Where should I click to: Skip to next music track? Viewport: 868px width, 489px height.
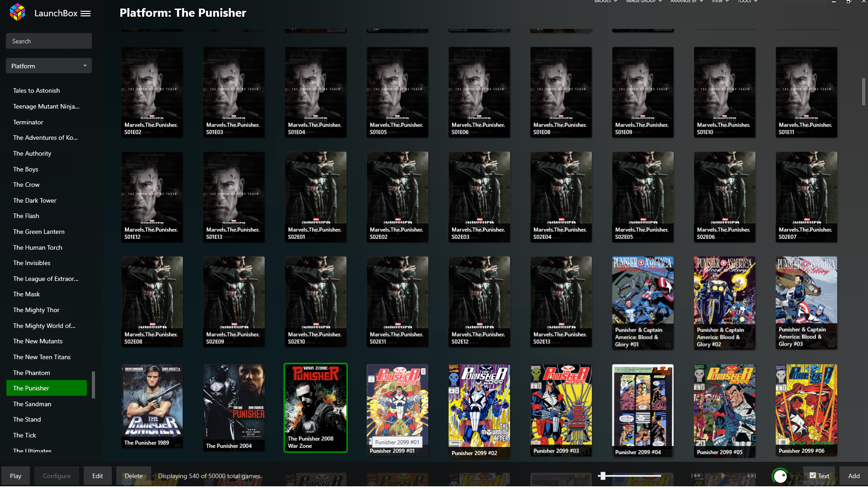751,476
